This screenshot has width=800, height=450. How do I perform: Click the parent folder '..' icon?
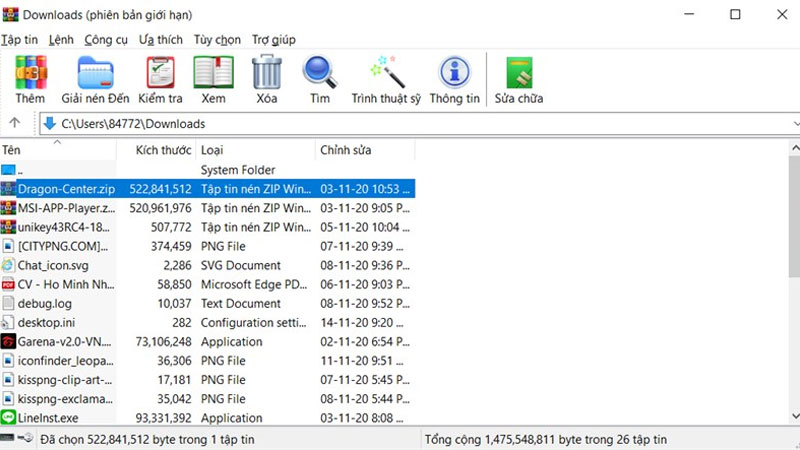pos(8,169)
